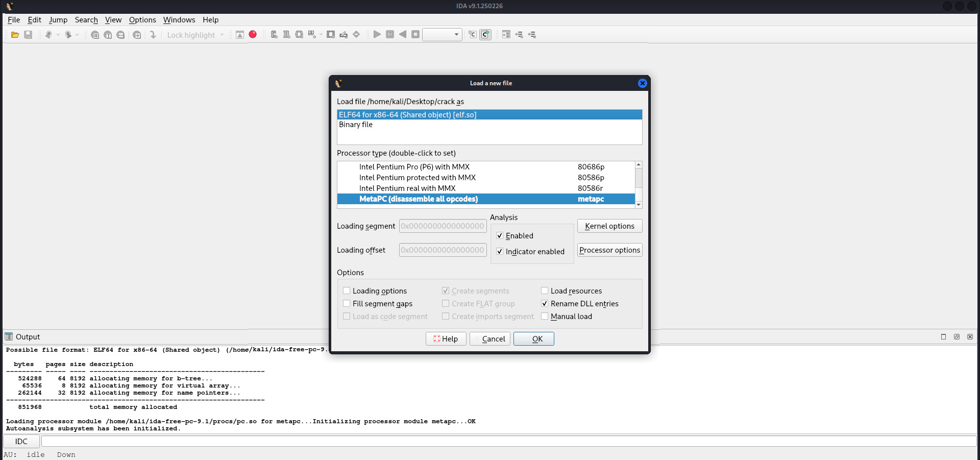The image size is (980, 460).
Task: Open the Options menu
Action: pos(142,20)
